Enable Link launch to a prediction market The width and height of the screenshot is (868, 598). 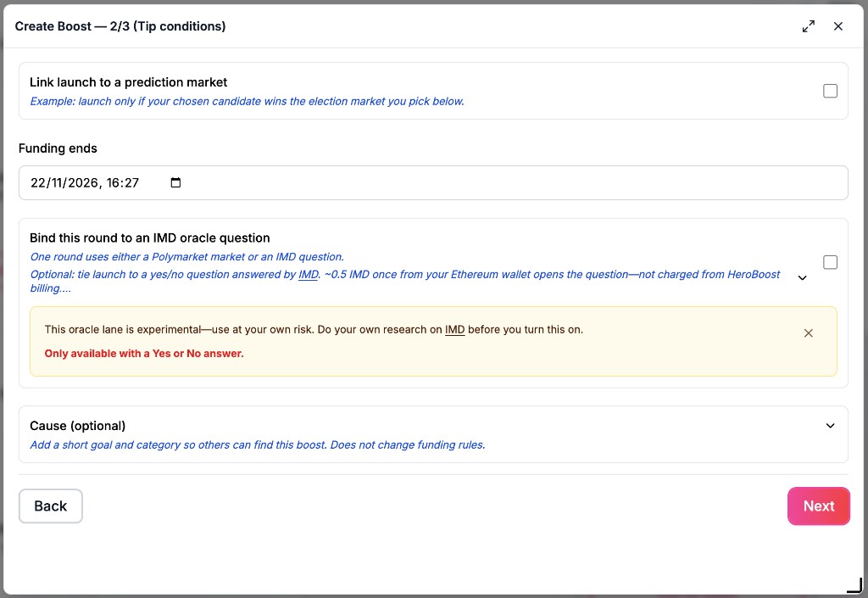(x=830, y=91)
